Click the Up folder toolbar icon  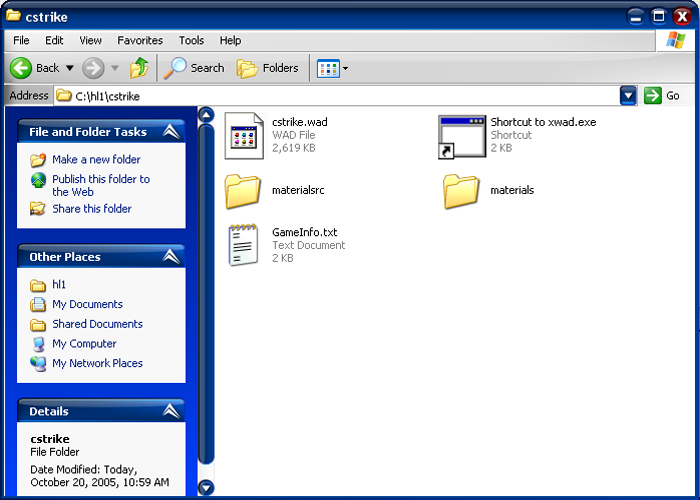pos(139,68)
